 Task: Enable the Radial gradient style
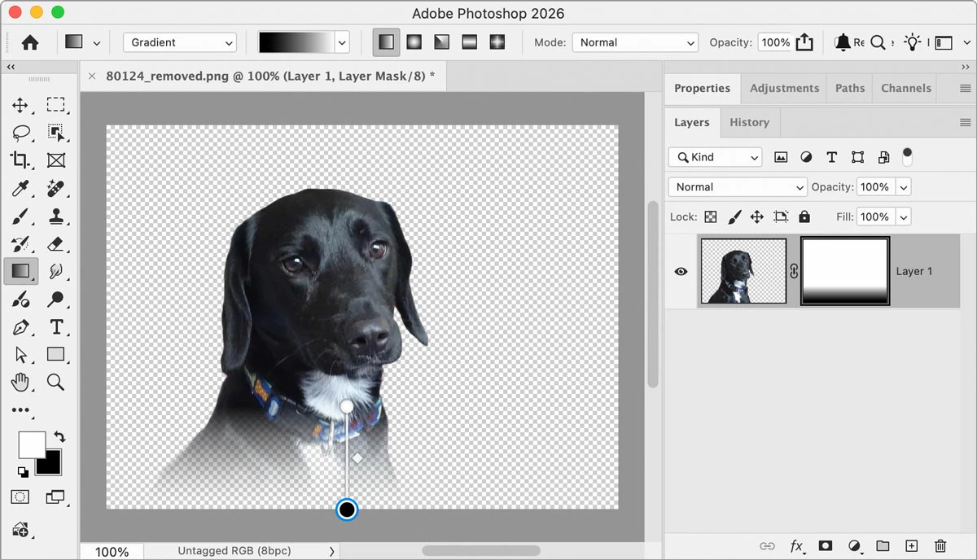click(414, 42)
